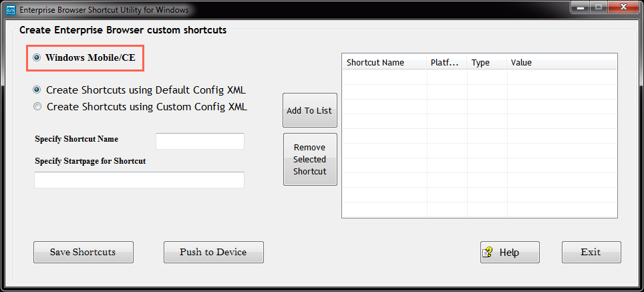Click the Type column header
644x292 pixels.
click(486, 62)
